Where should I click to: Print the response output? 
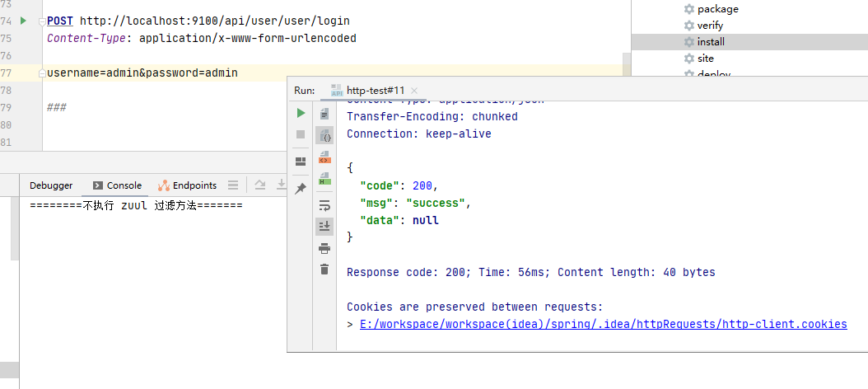[x=324, y=248]
